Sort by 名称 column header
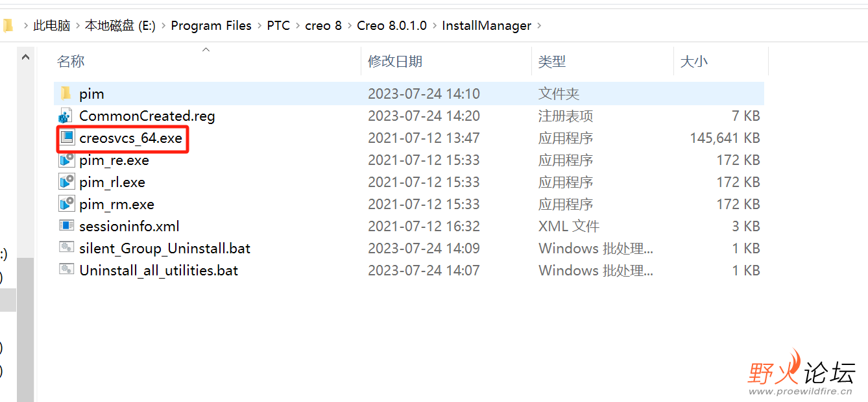 [x=71, y=62]
